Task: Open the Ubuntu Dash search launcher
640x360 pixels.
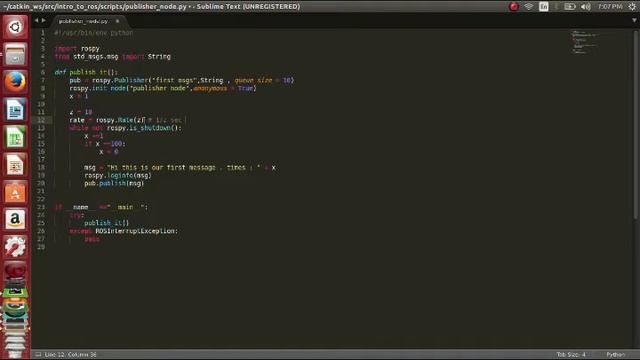Action: (15, 27)
